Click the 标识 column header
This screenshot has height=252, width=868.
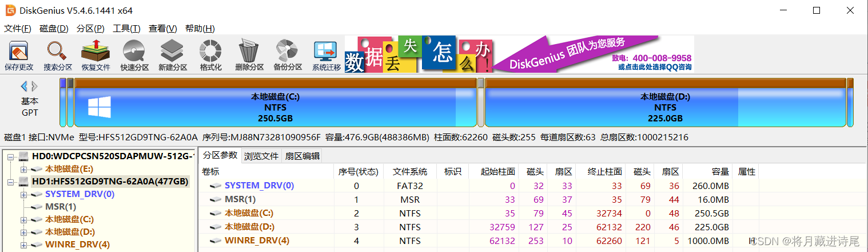(452, 171)
